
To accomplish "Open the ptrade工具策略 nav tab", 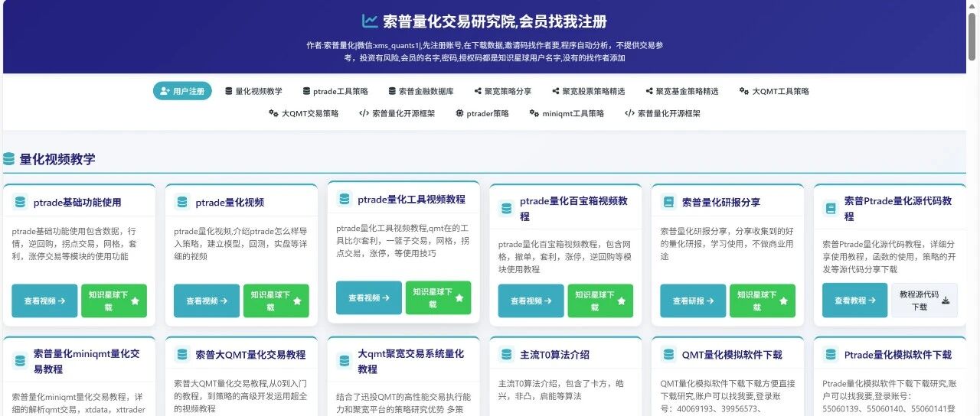I will click(x=335, y=91).
